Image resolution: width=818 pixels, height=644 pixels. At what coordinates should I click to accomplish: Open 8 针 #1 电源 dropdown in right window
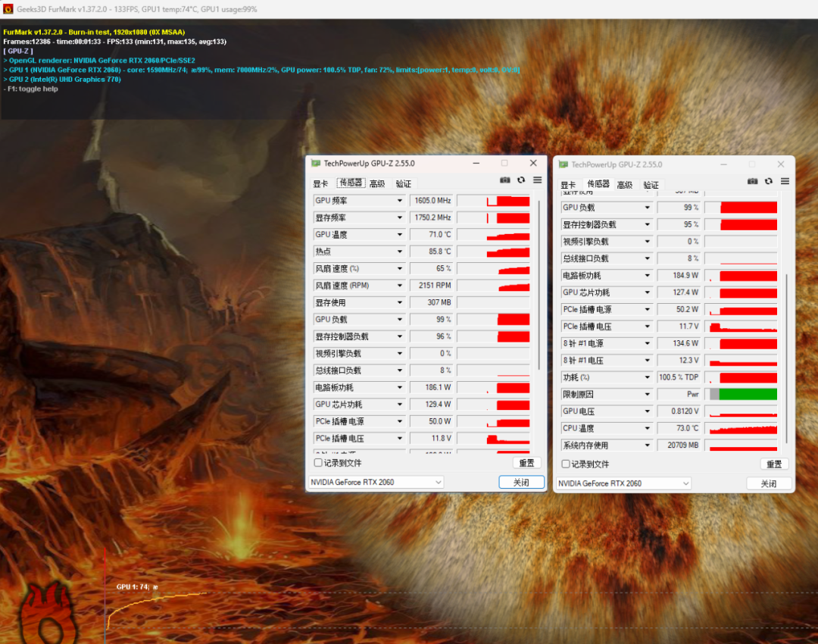pyautogui.click(x=647, y=343)
